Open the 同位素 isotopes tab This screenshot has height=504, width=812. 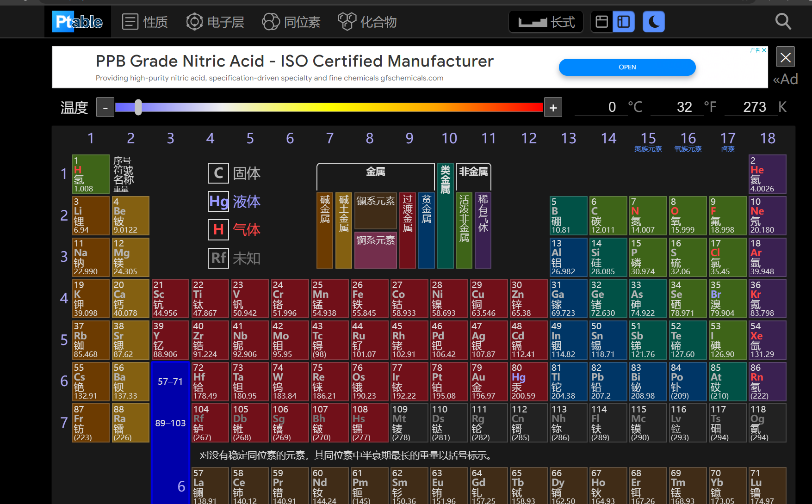tap(291, 22)
